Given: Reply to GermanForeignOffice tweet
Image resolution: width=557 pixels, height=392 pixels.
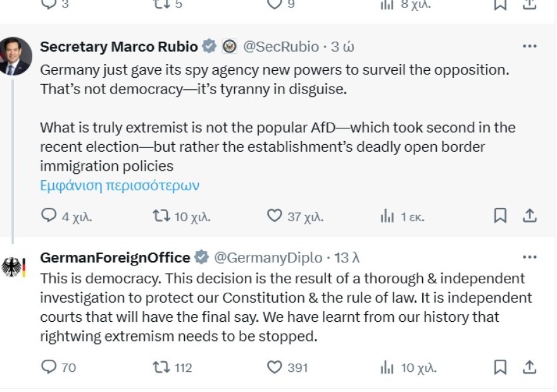Looking at the screenshot, I should click(x=49, y=367).
